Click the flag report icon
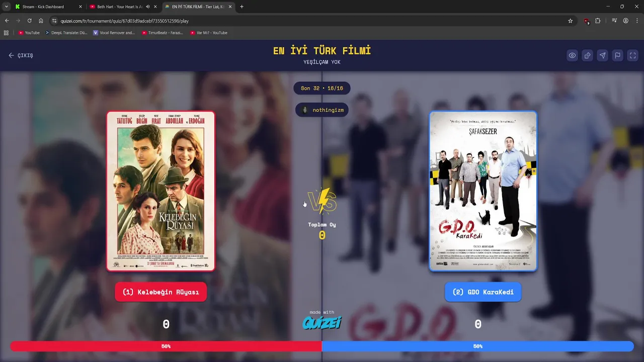The height and width of the screenshot is (362, 644). tap(617, 56)
